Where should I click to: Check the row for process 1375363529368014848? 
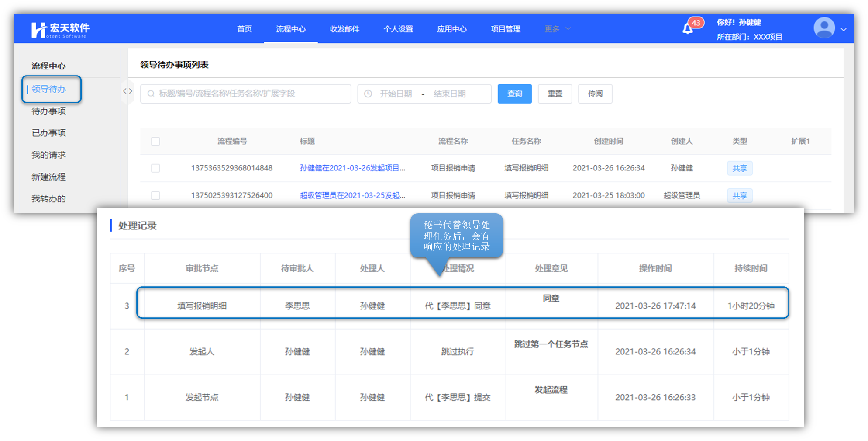[x=155, y=168]
